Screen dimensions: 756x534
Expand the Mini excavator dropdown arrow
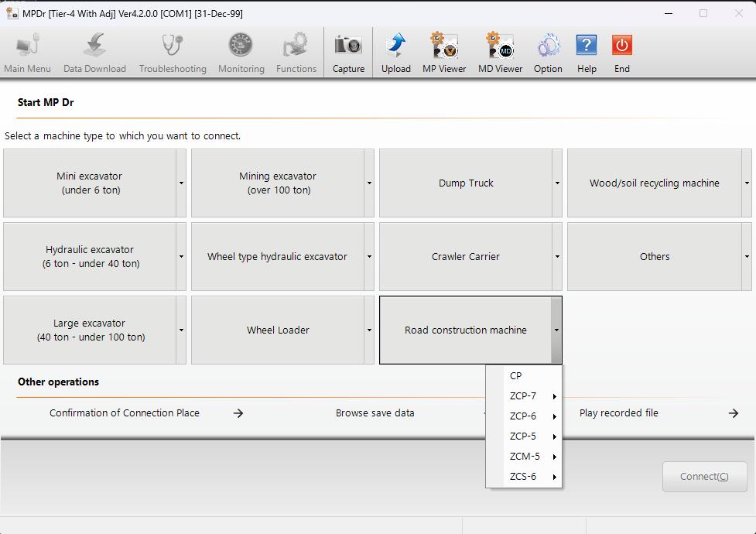pos(181,183)
